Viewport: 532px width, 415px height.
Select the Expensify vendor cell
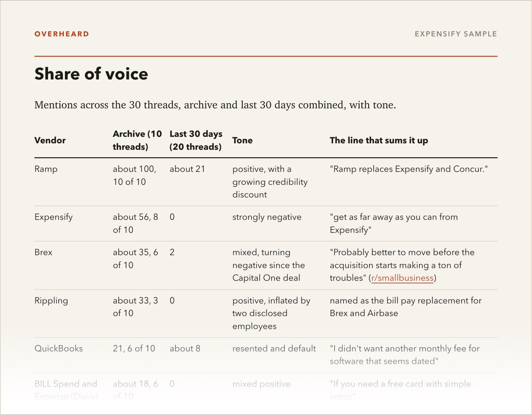point(54,217)
